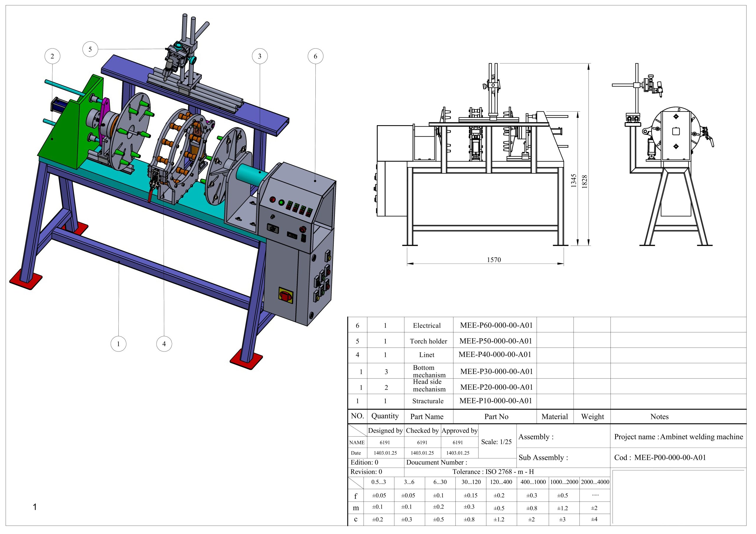Click the Stracturale part name cell
Viewport: 756px width, 534px height.
click(x=428, y=401)
